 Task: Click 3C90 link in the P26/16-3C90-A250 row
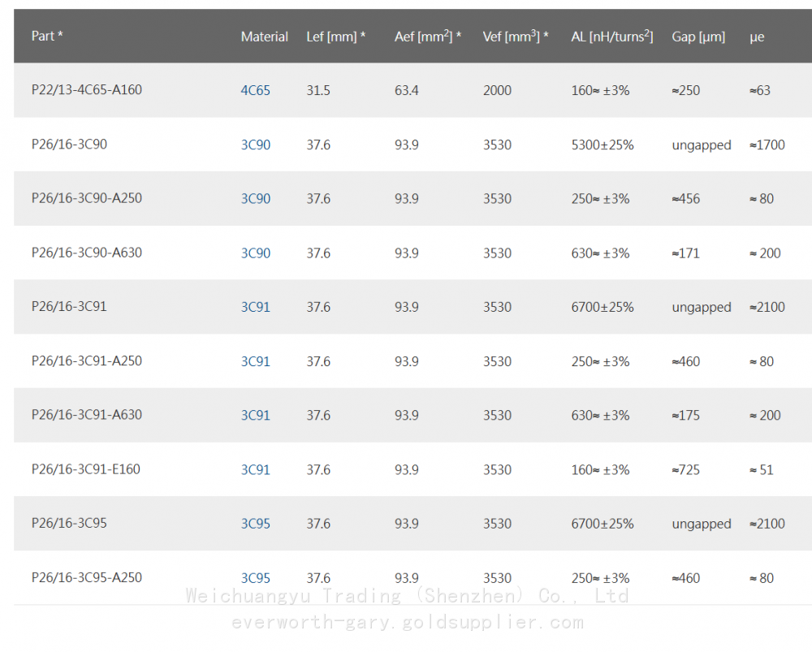(x=255, y=199)
